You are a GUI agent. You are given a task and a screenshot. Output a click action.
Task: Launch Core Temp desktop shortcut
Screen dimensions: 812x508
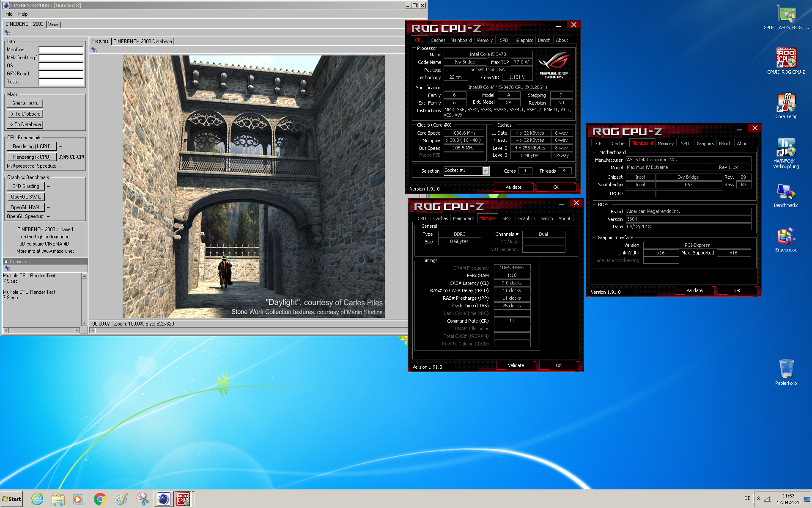(786, 106)
